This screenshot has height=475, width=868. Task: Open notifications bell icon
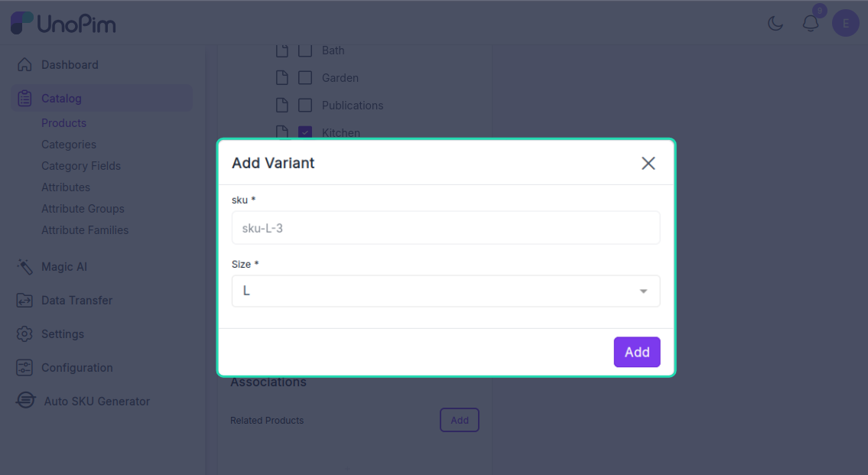click(811, 23)
